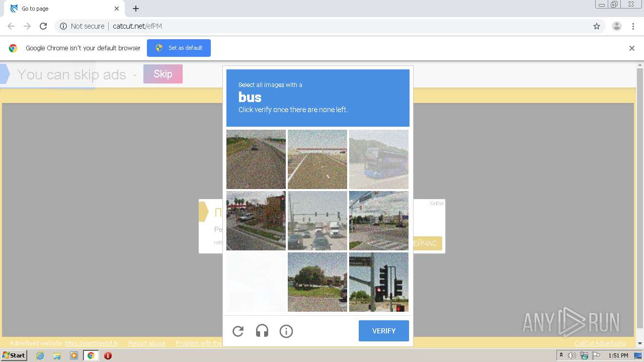Reload the captcha challenge
The height and width of the screenshot is (362, 644).
(x=238, y=331)
